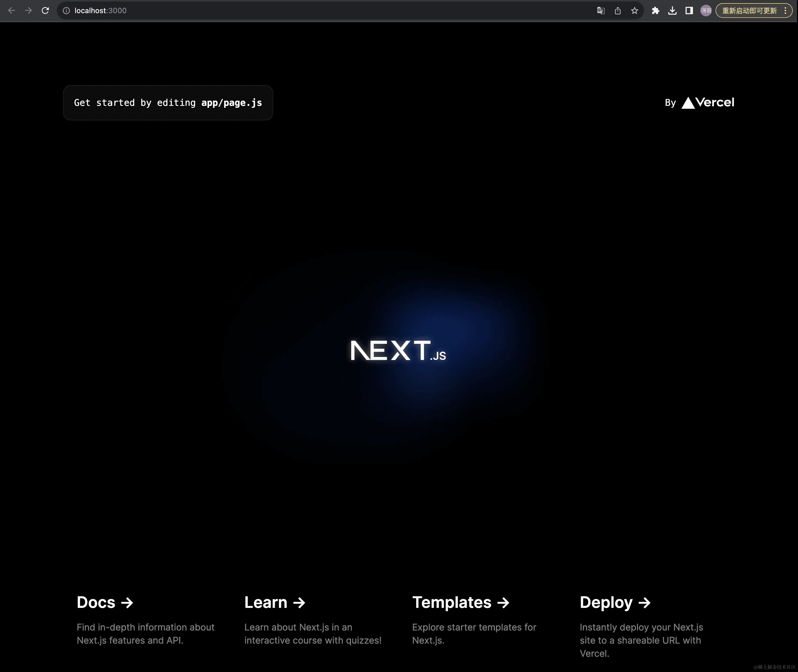Screen dimensions: 798x672
Task: Open the Docs card link
Action: tap(105, 602)
